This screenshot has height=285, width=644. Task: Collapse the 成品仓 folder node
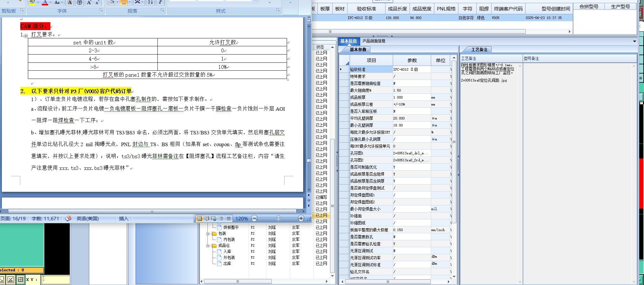[208, 246]
